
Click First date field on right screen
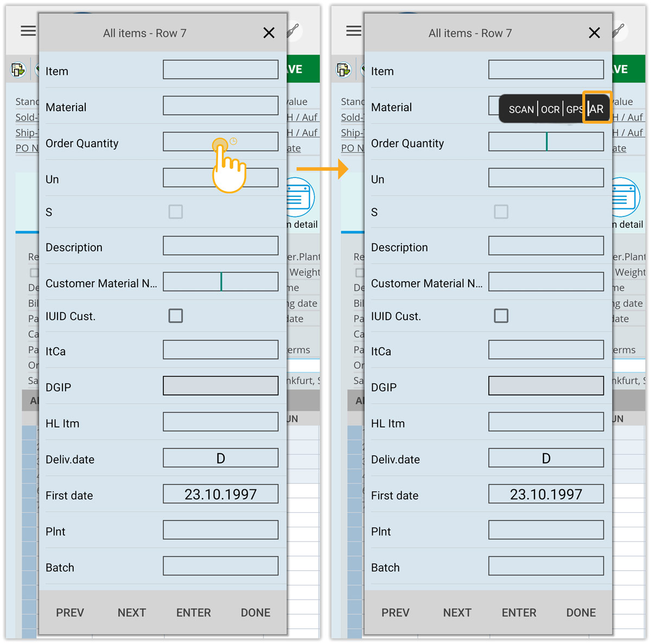pyautogui.click(x=546, y=494)
